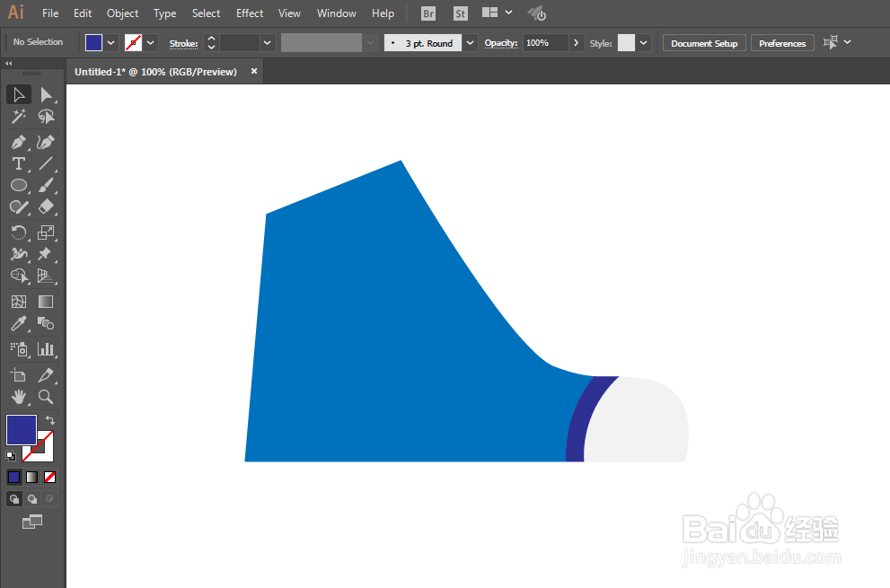The image size is (890, 588).
Task: Activate the Hand tool
Action: click(x=19, y=397)
